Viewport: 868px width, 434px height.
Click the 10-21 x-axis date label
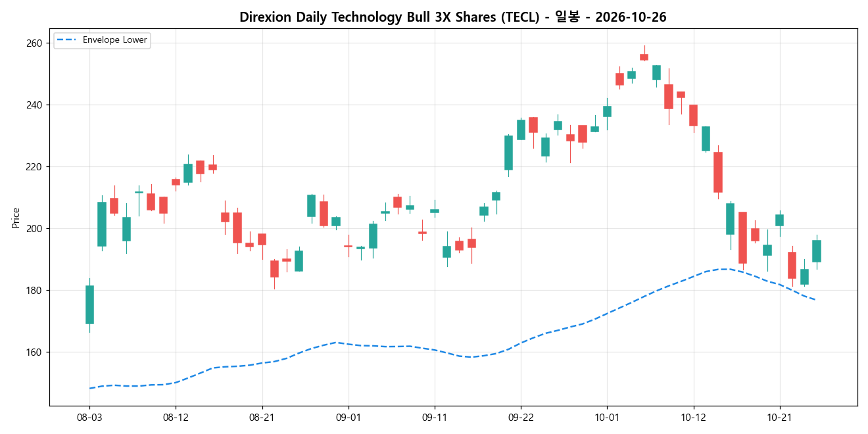click(x=779, y=417)
